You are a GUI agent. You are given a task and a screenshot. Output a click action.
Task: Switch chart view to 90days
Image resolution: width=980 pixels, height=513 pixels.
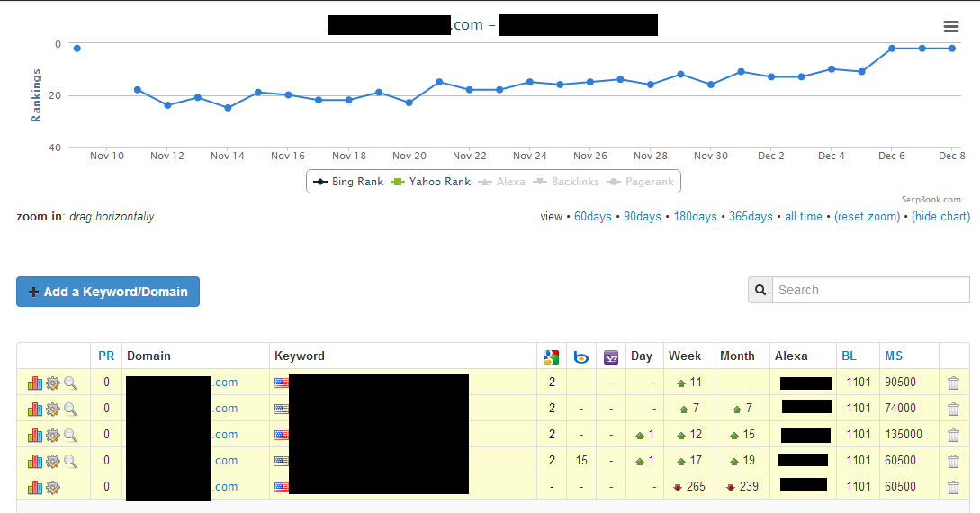(x=642, y=216)
